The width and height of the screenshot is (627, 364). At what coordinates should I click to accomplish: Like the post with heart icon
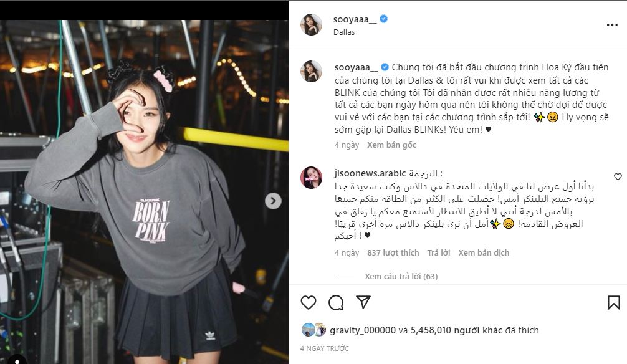309,302
